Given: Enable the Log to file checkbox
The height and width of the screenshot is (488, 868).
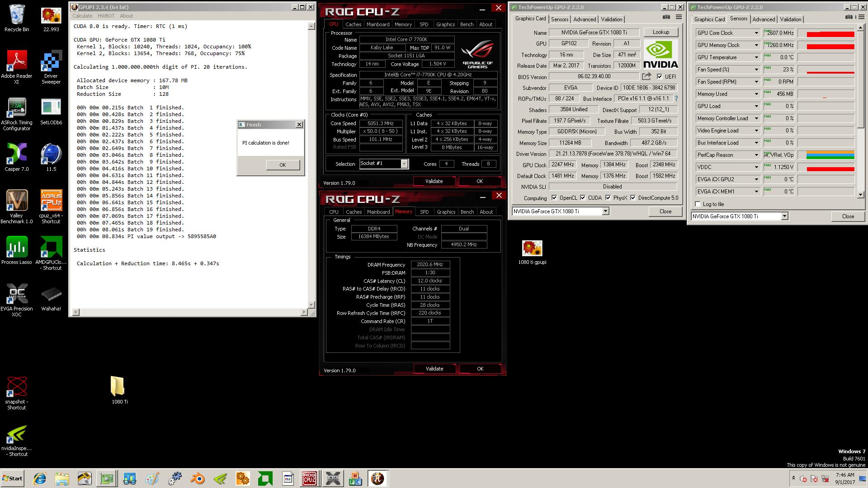Looking at the screenshot, I should pos(698,204).
